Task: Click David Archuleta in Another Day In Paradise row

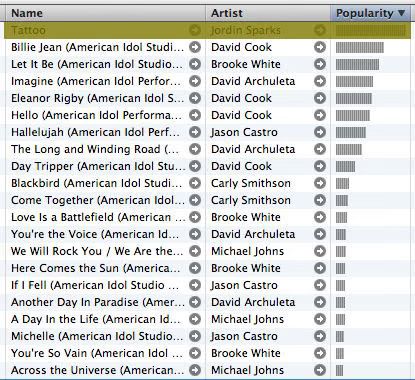Action: 253,302
